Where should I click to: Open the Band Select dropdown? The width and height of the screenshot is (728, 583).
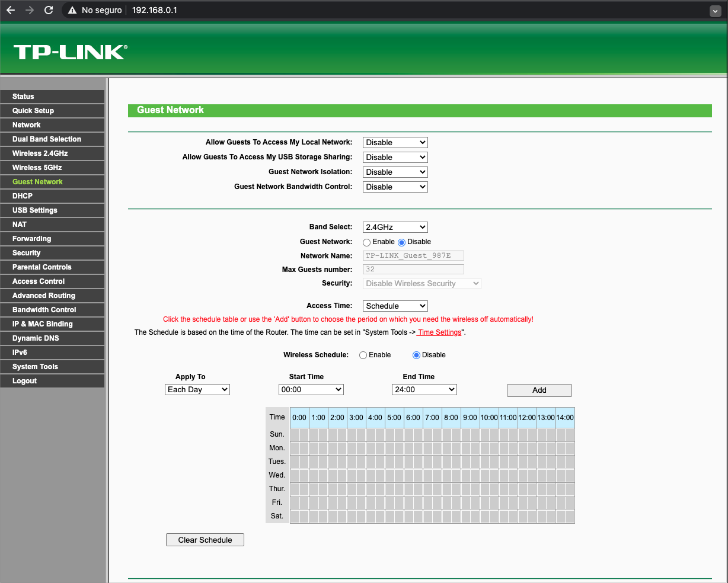tap(395, 228)
